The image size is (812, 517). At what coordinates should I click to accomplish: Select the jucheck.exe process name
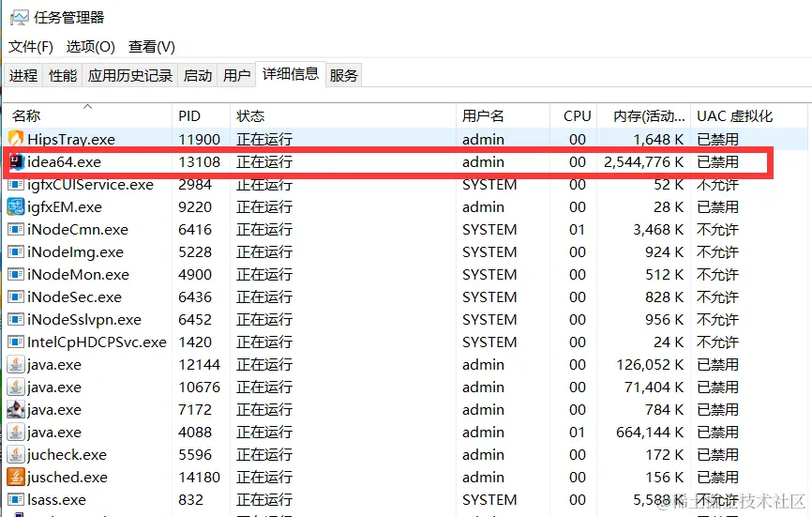click(67, 455)
